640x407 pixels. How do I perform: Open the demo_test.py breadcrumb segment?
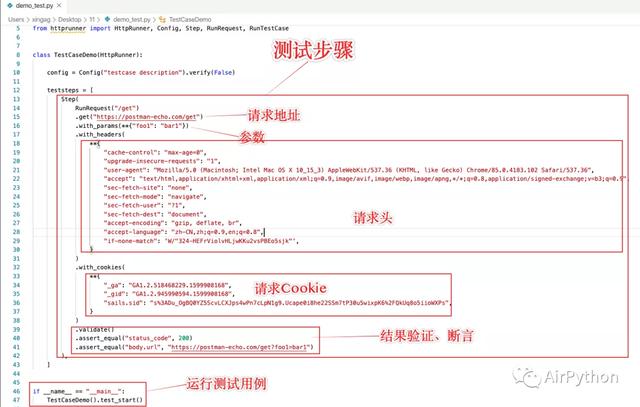coord(132,19)
